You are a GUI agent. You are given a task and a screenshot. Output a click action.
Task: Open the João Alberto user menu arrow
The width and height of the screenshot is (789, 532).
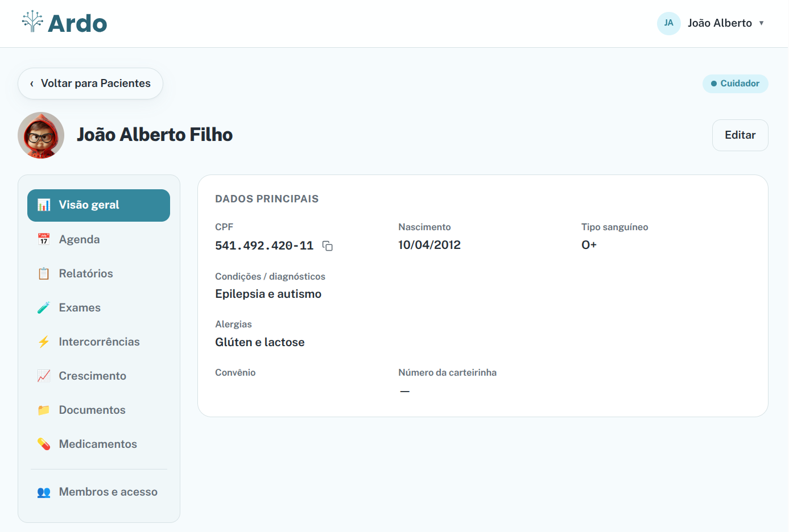[761, 23]
